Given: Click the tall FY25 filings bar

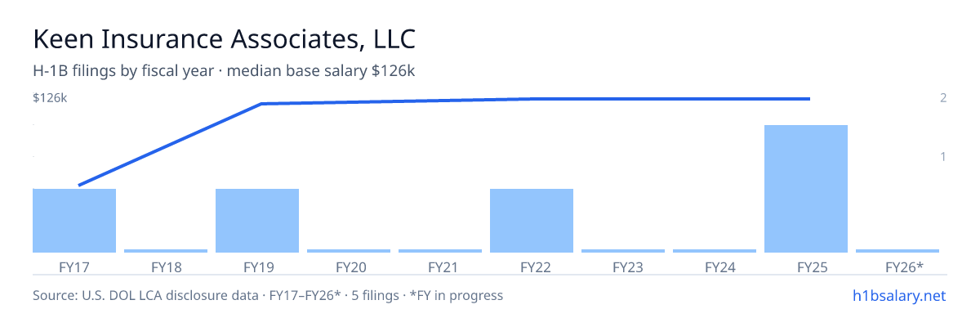Looking at the screenshot, I should (806, 189).
